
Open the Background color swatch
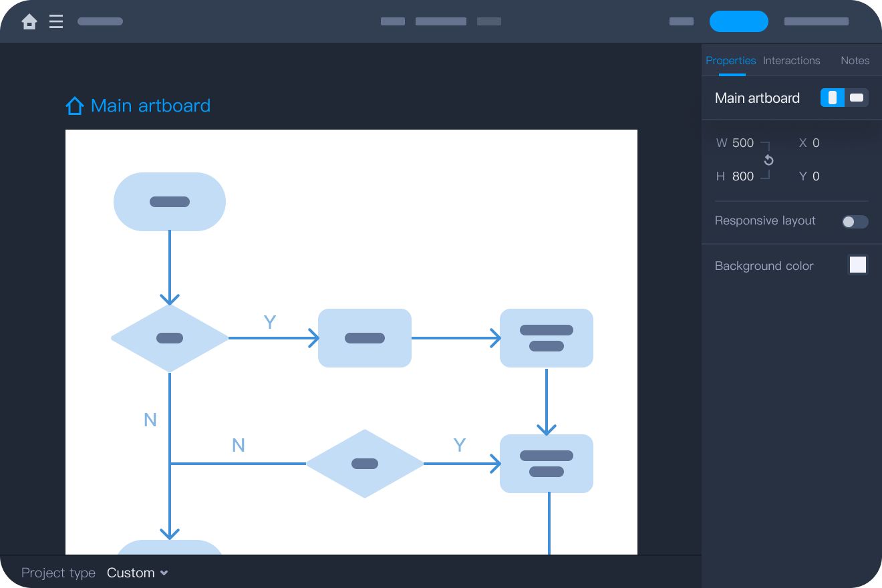pyautogui.click(x=857, y=265)
